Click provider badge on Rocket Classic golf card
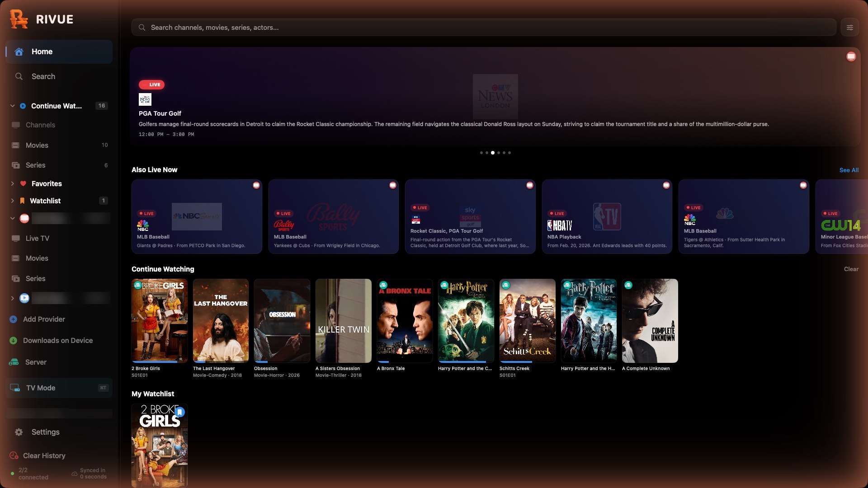The image size is (868, 488). 530,185
